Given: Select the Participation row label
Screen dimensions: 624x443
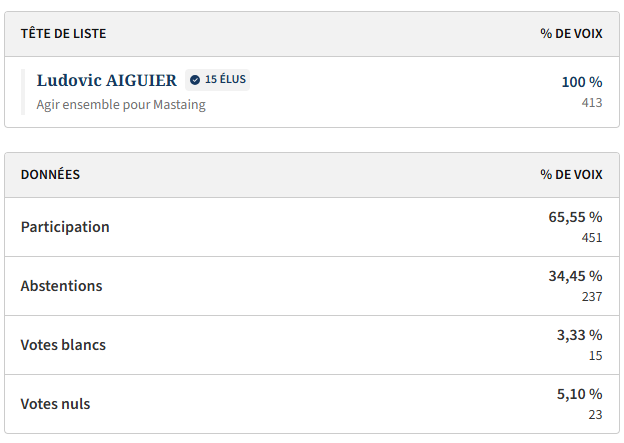Looking at the screenshot, I should [x=65, y=227].
